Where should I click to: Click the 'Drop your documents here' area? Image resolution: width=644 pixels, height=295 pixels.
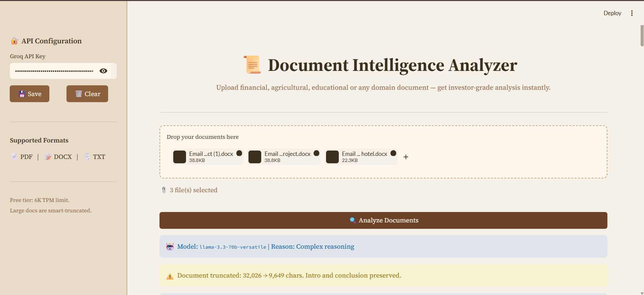383,152
